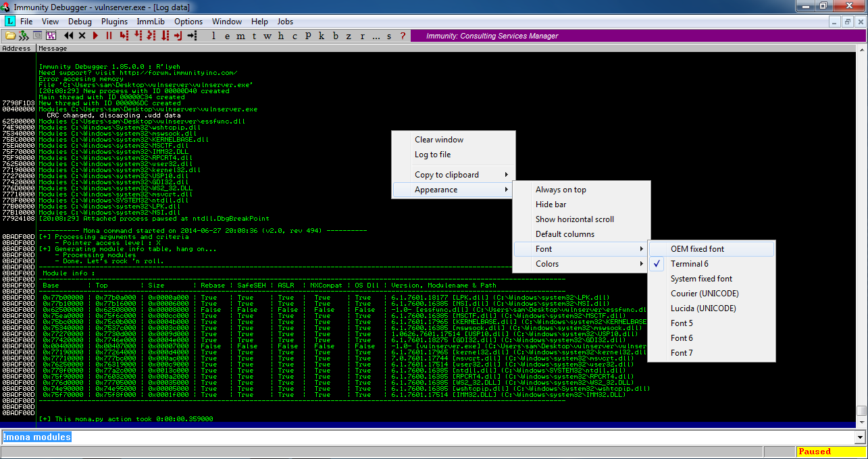The height and width of the screenshot is (459, 868).
Task: Click the Close program X icon
Action: point(82,36)
